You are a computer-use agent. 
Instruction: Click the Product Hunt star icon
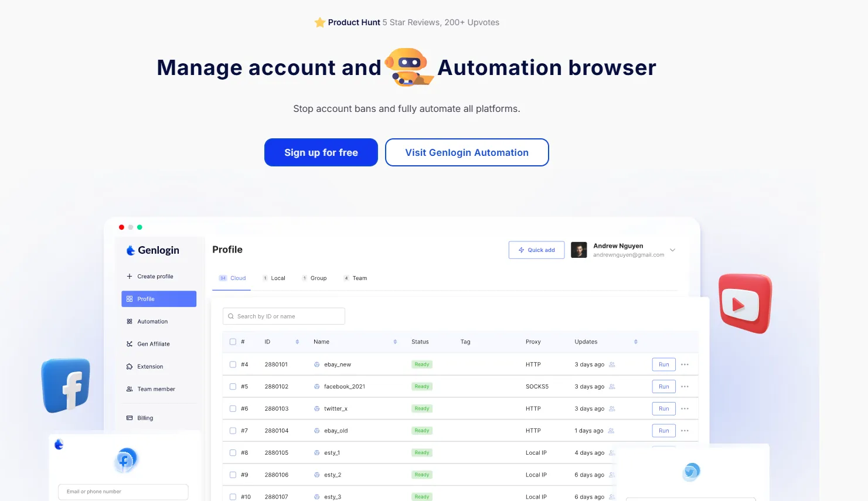320,23
